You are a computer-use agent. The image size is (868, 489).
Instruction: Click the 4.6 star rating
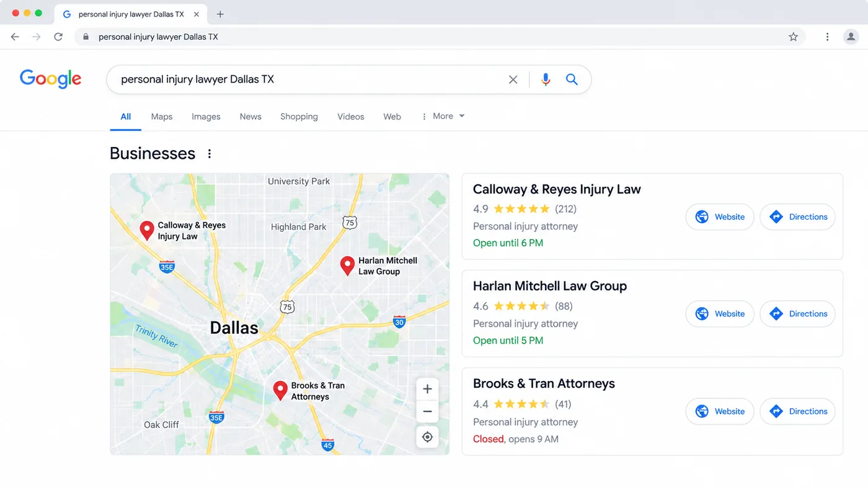click(511, 306)
